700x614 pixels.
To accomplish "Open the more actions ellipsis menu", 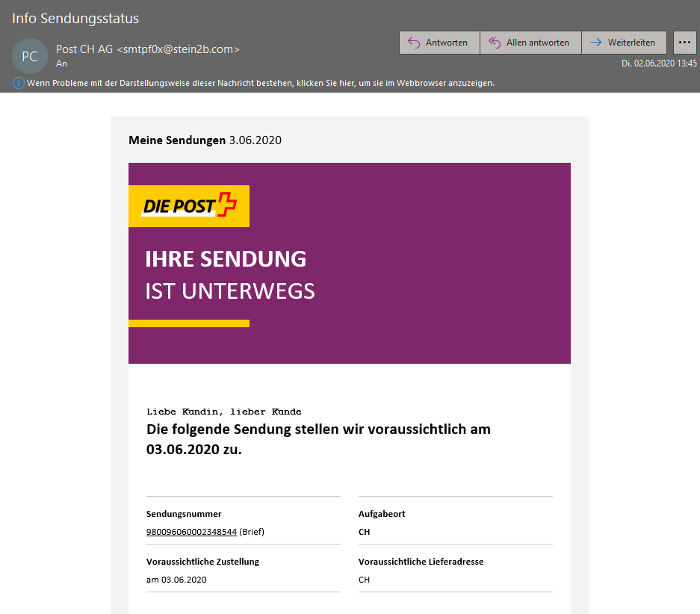I will [684, 43].
